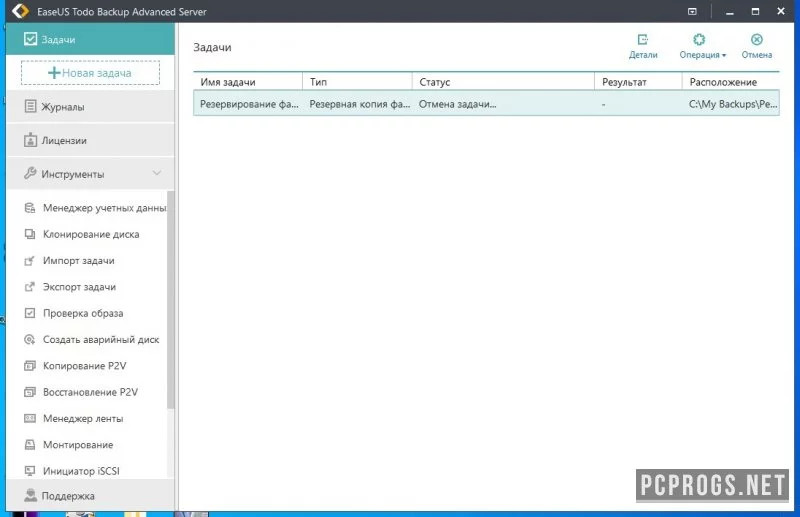Viewport: 800px width, 517px height.
Task: Open the title bar dropdown menu icon
Action: [x=692, y=11]
